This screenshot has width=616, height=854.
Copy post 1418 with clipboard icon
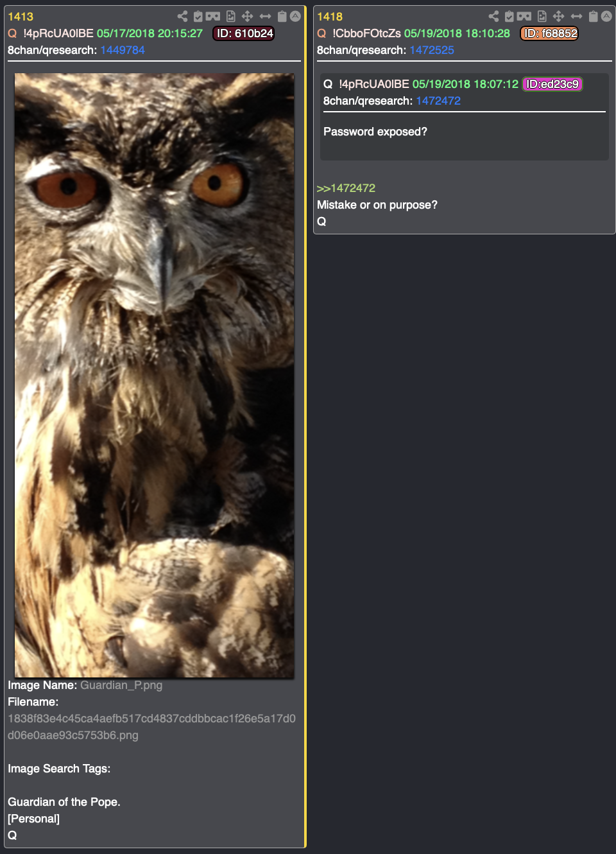594,16
